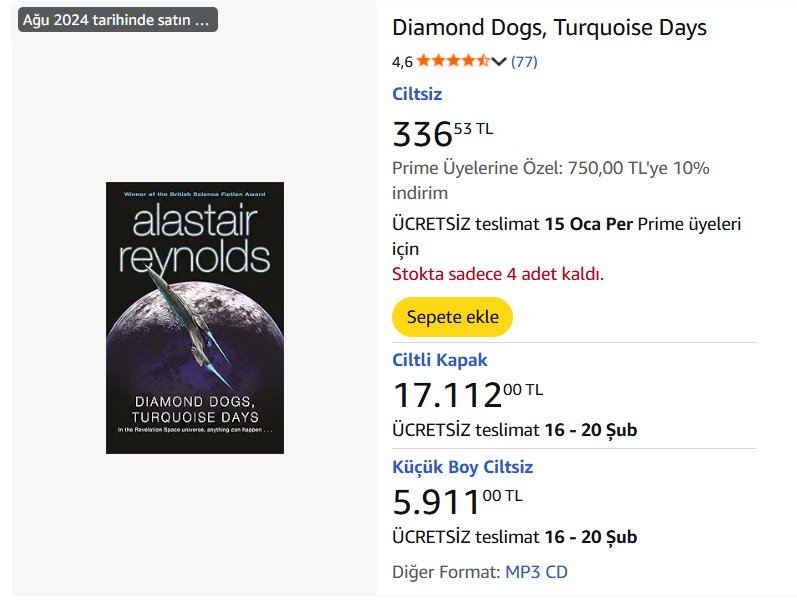Click the Alastair Reynolds book cover image
Viewport: 797px width, 601px height.
[x=195, y=318]
